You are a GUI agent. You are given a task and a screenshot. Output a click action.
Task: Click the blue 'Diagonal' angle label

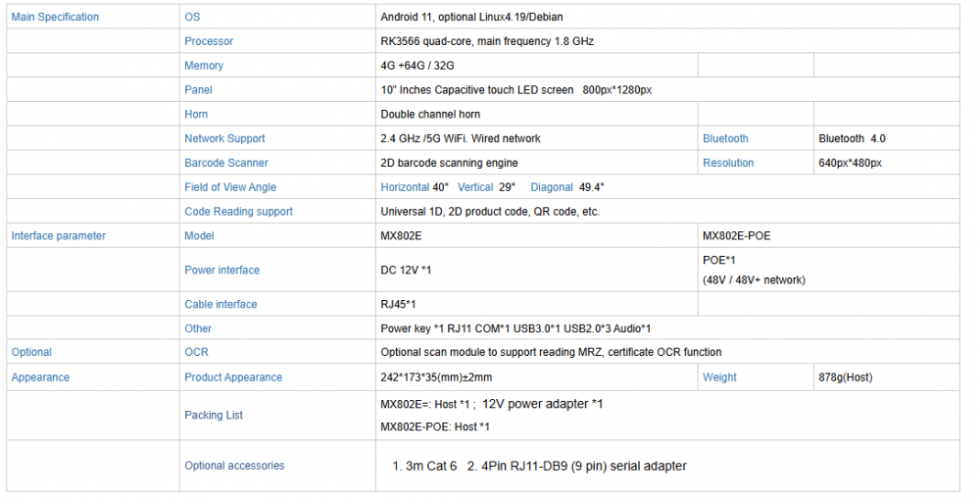(552, 187)
